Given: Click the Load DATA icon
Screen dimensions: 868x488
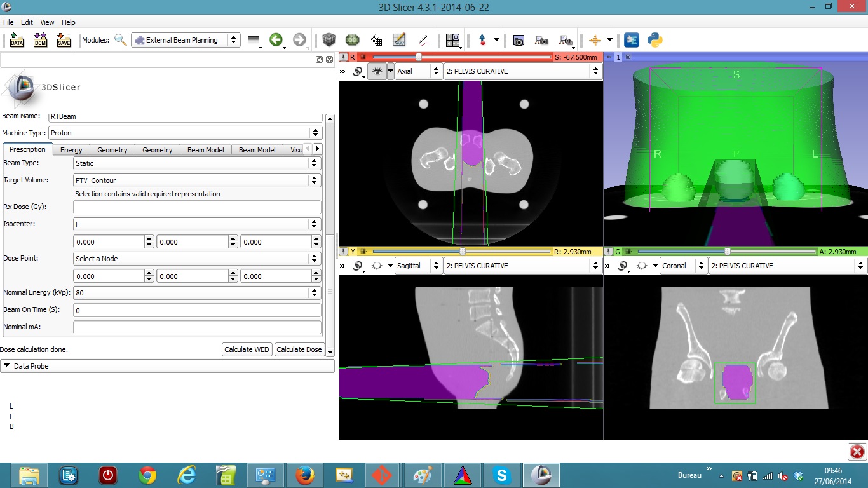Looking at the screenshot, I should (17, 40).
